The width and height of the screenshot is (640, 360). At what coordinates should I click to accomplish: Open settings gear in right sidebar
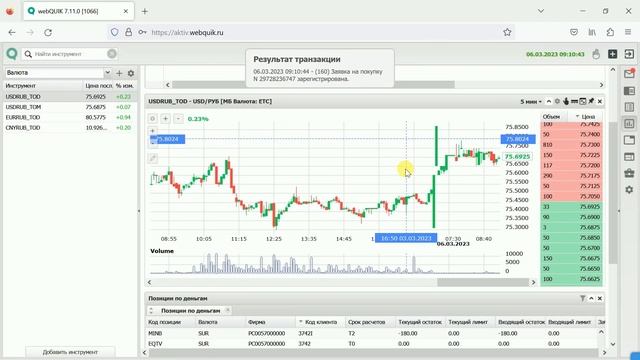pyautogui.click(x=629, y=190)
